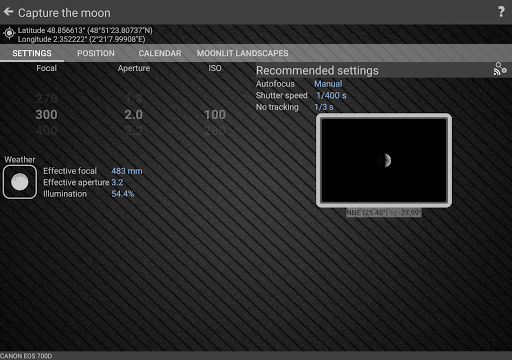Tap the moon preview thumbnail
Image resolution: width=512 pixels, height=360 pixels.
tap(384, 160)
